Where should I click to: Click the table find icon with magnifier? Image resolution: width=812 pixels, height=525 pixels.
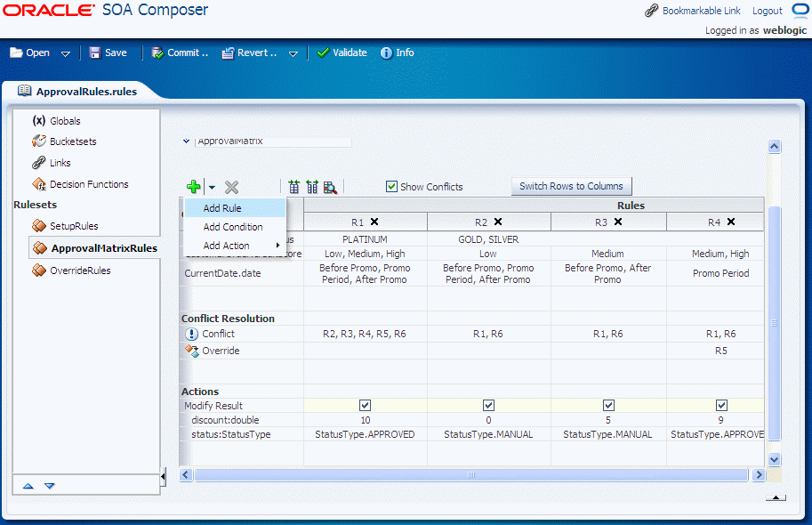click(330, 187)
